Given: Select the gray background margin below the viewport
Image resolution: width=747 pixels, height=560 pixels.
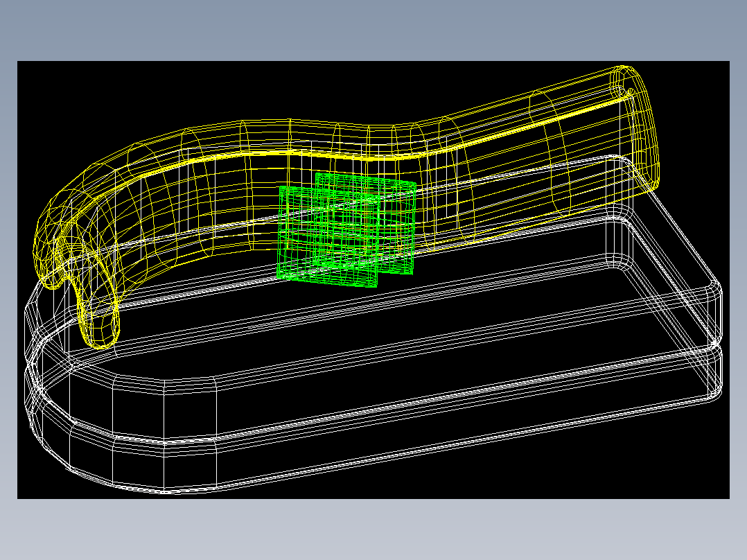Looking at the screenshot, I should click(x=373, y=530).
